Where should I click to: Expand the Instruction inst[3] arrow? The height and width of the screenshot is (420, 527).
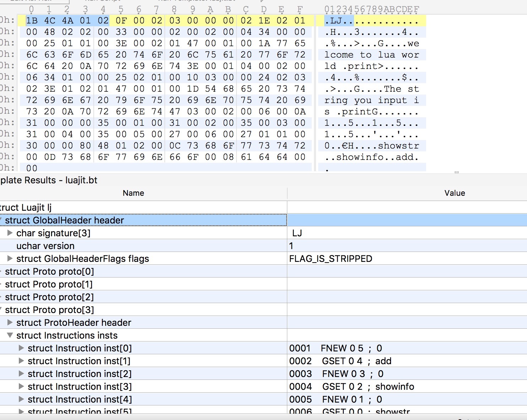[21, 387]
